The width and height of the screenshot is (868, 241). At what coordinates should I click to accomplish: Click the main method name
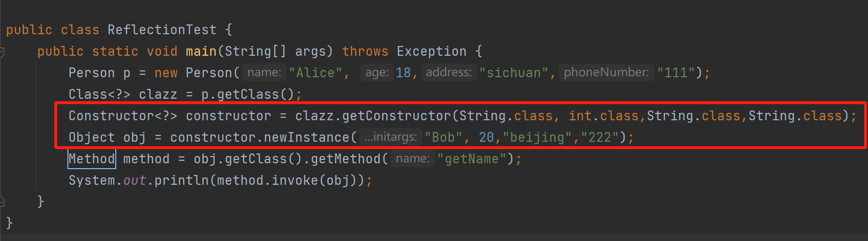pos(201,51)
